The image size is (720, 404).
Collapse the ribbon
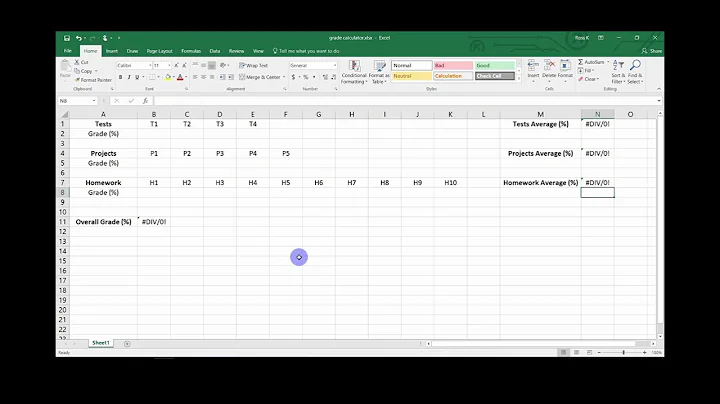659,89
